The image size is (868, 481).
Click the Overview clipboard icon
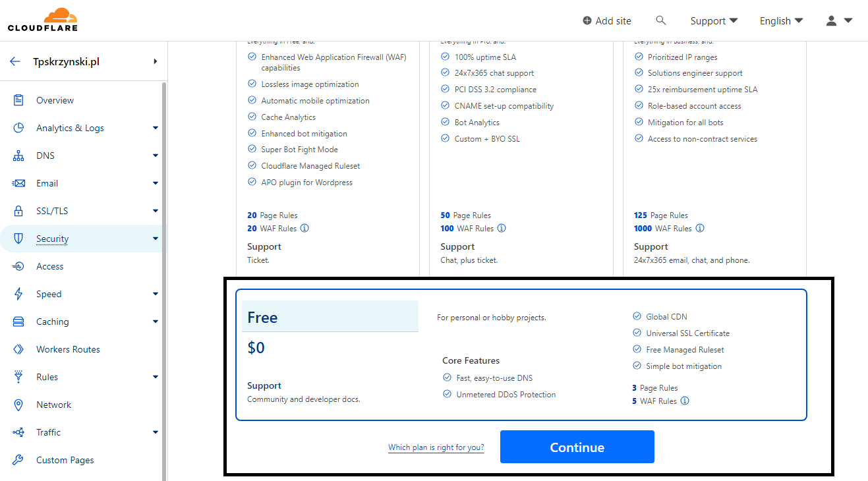(18, 100)
